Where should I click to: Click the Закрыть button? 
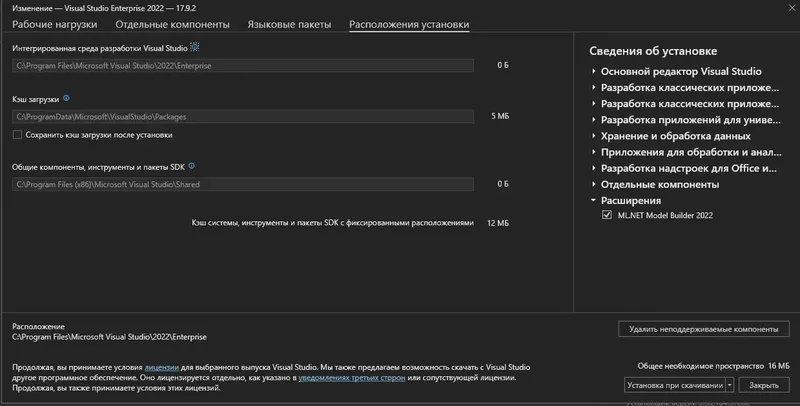(x=764, y=385)
